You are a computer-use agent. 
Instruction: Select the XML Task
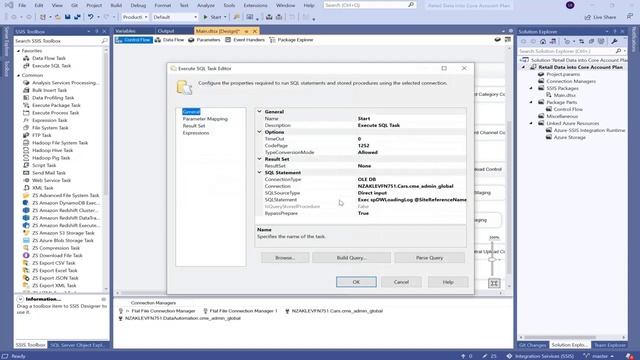[x=42, y=188]
